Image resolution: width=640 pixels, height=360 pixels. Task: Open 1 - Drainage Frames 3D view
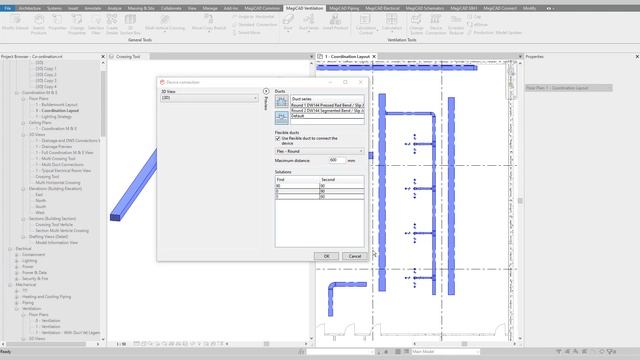53,147
